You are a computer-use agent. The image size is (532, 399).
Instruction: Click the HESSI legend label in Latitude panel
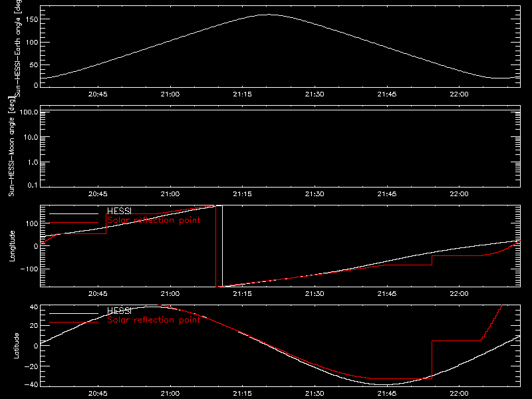pyautogui.click(x=119, y=311)
